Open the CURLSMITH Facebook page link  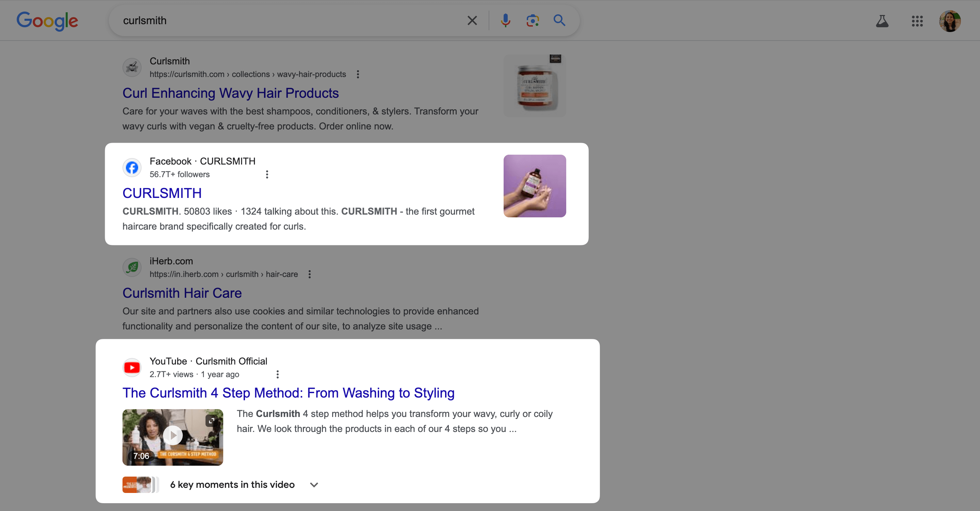coord(162,193)
